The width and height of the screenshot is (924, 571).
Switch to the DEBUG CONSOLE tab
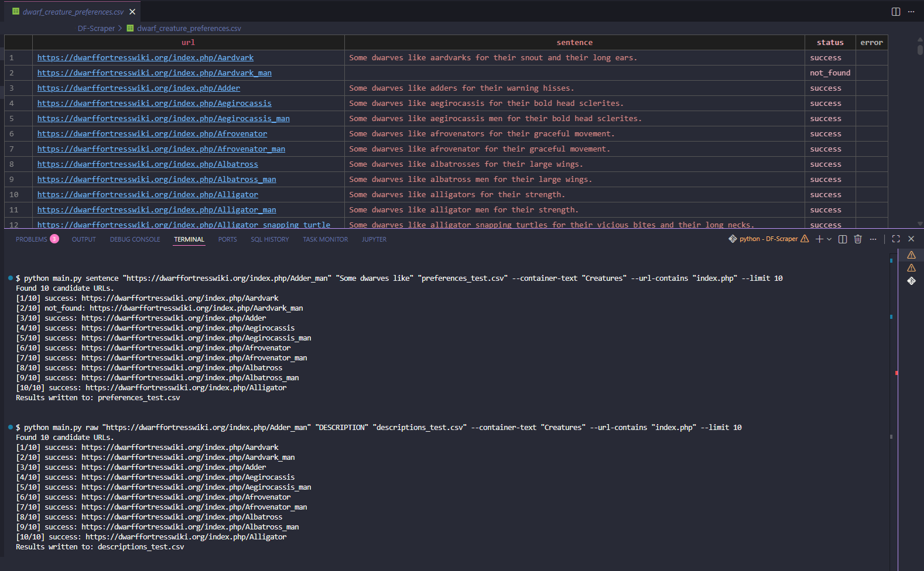pyautogui.click(x=135, y=239)
